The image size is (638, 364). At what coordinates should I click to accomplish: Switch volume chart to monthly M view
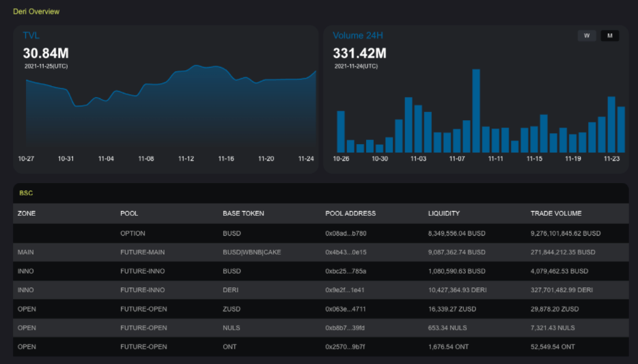[x=609, y=36]
